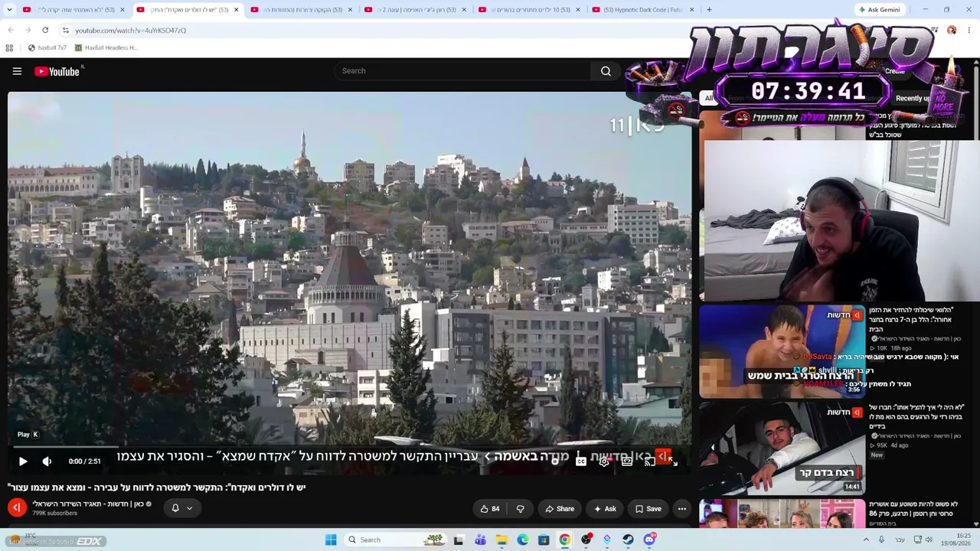Reload the current page

45,31
